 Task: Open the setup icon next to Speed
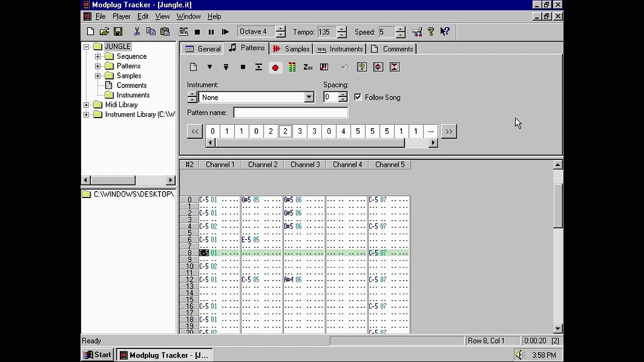pos(417,32)
